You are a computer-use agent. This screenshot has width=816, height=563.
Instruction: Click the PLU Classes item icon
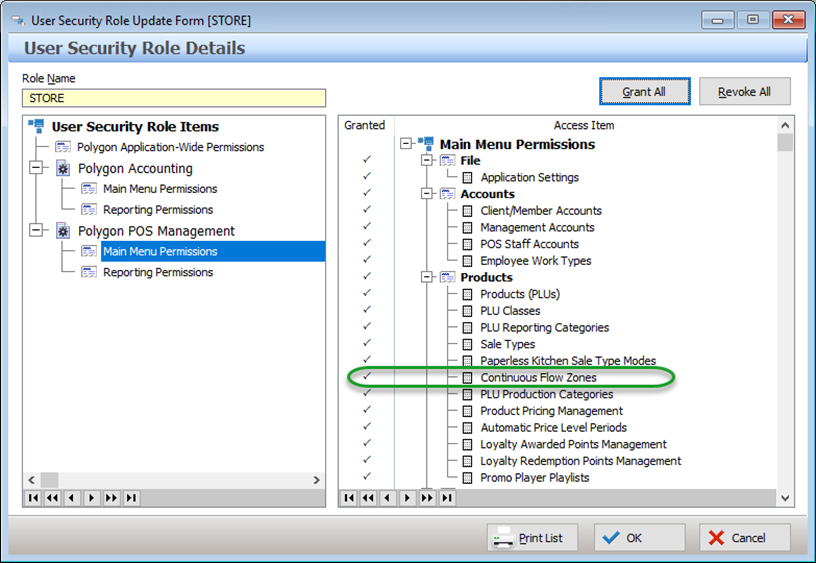pyautogui.click(x=467, y=311)
